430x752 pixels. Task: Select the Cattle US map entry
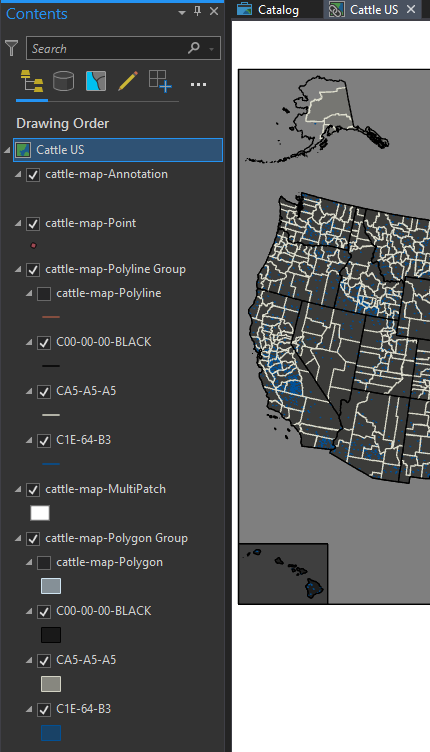[118, 150]
